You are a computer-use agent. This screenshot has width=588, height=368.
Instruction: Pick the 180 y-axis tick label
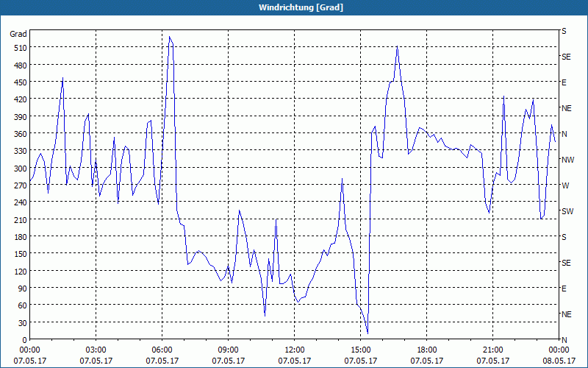tap(20, 237)
